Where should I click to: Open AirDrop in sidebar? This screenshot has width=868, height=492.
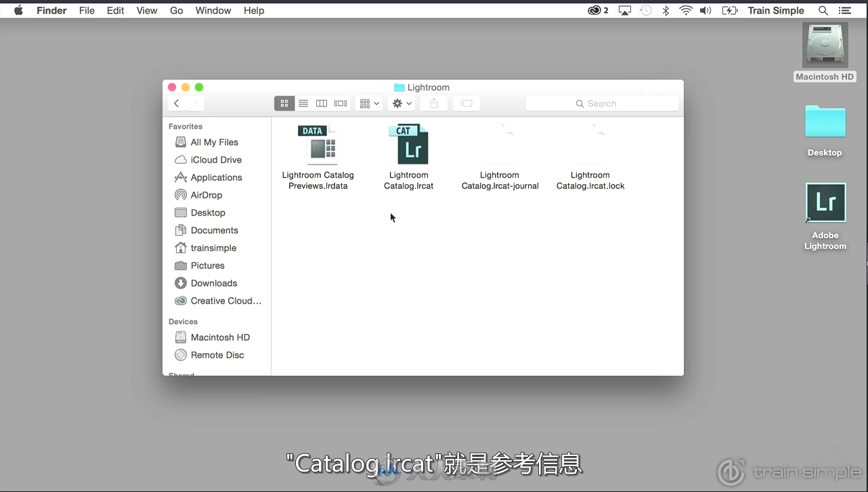pyautogui.click(x=207, y=195)
